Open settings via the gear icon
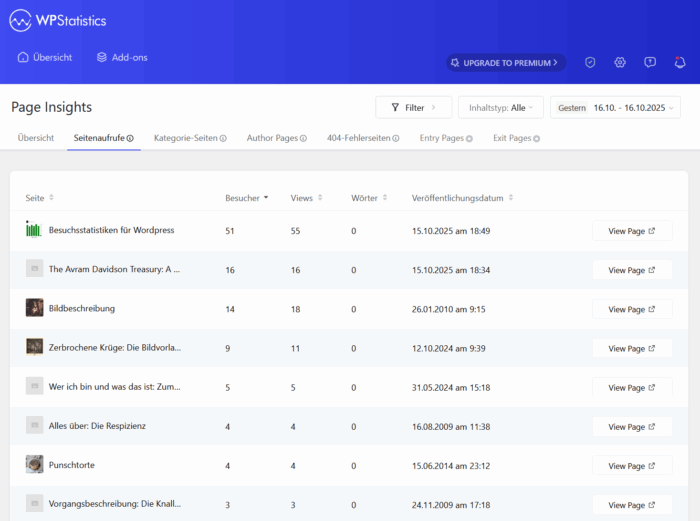Screen dimensions: 700x521 coord(620,62)
